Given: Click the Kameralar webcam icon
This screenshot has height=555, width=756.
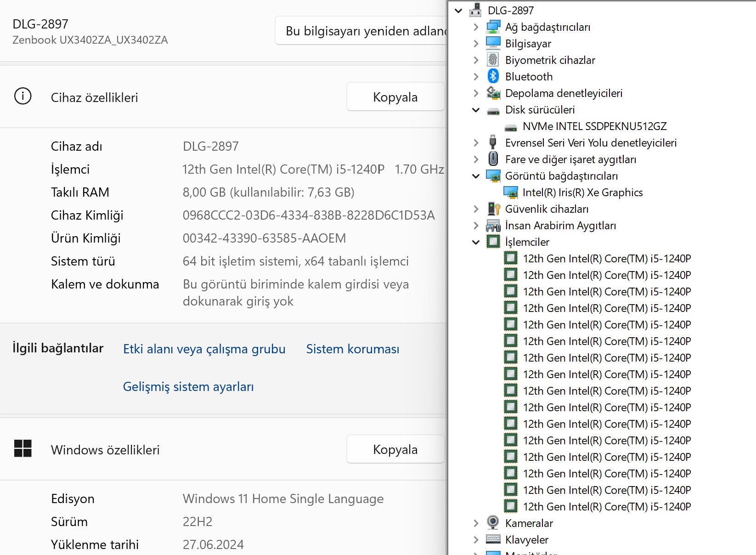Looking at the screenshot, I should (493, 522).
